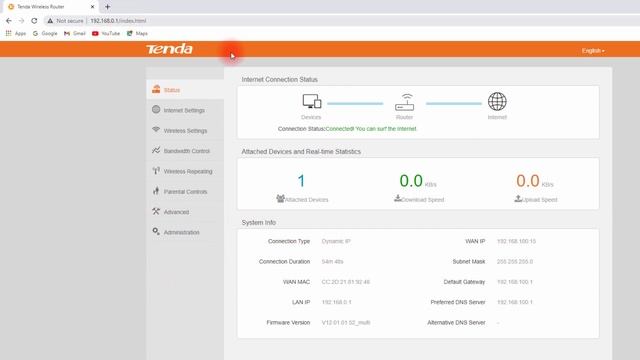This screenshot has height=360, width=640.
Task: Click the attached devices count 1
Action: (301, 181)
